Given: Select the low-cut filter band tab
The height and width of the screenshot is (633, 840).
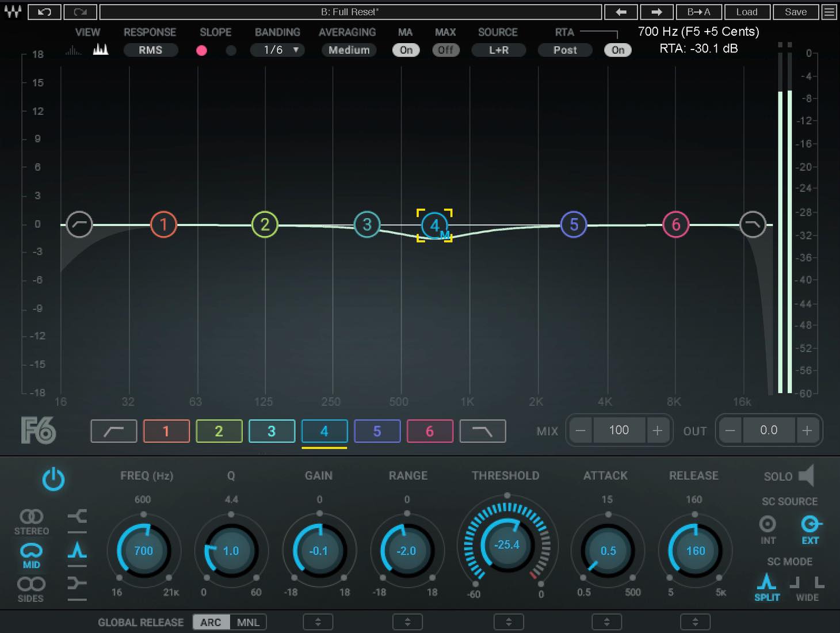Looking at the screenshot, I should [x=114, y=431].
